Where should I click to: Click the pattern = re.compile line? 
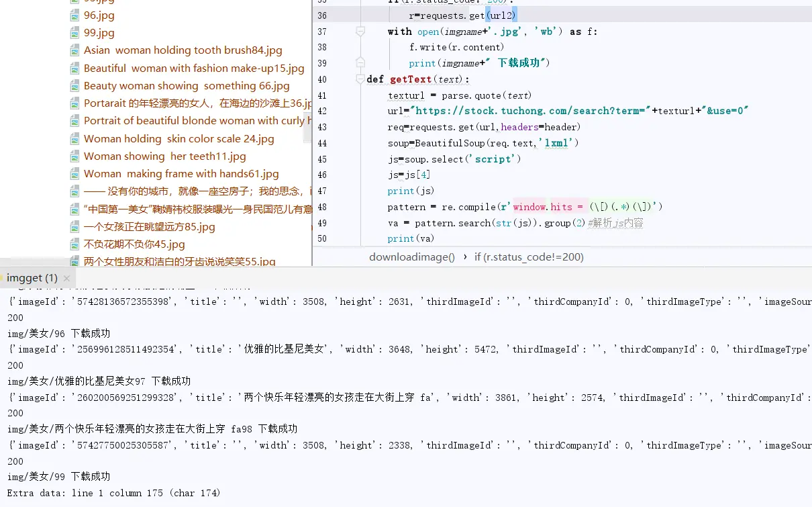point(525,207)
